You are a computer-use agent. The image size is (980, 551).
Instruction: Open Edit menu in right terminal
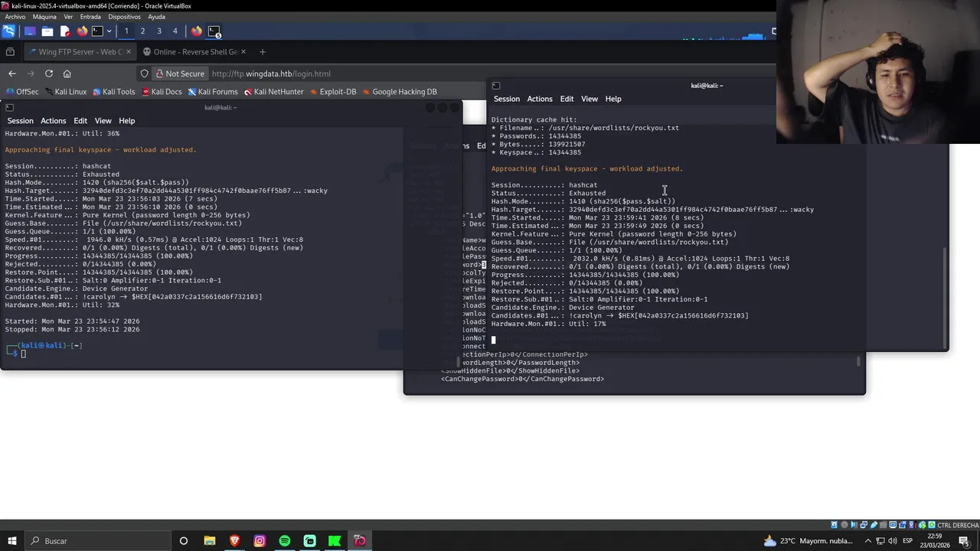click(567, 99)
